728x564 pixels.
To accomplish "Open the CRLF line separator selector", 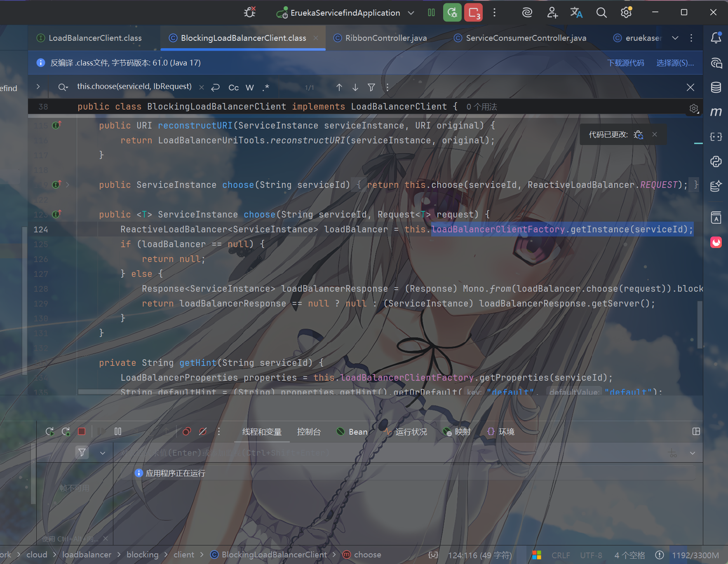I will (x=561, y=555).
